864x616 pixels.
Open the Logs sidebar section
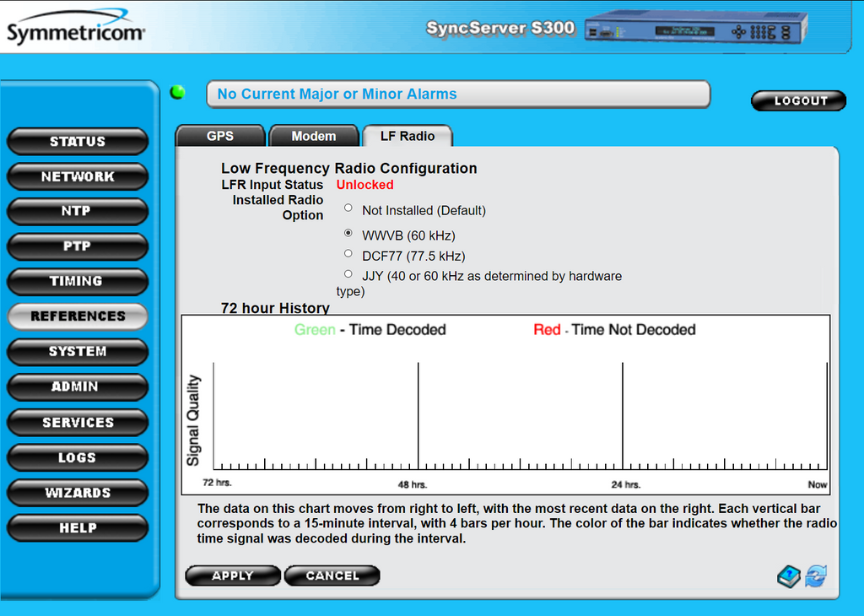click(78, 457)
